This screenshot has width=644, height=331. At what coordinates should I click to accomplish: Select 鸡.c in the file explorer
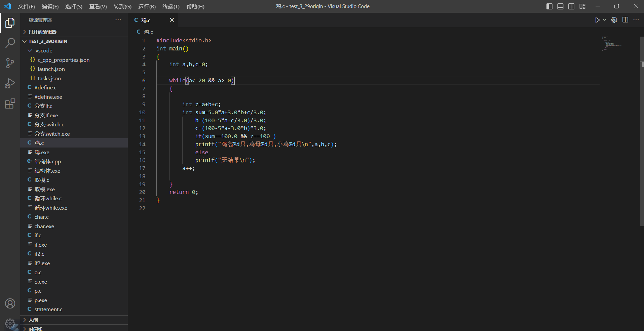[74, 143]
